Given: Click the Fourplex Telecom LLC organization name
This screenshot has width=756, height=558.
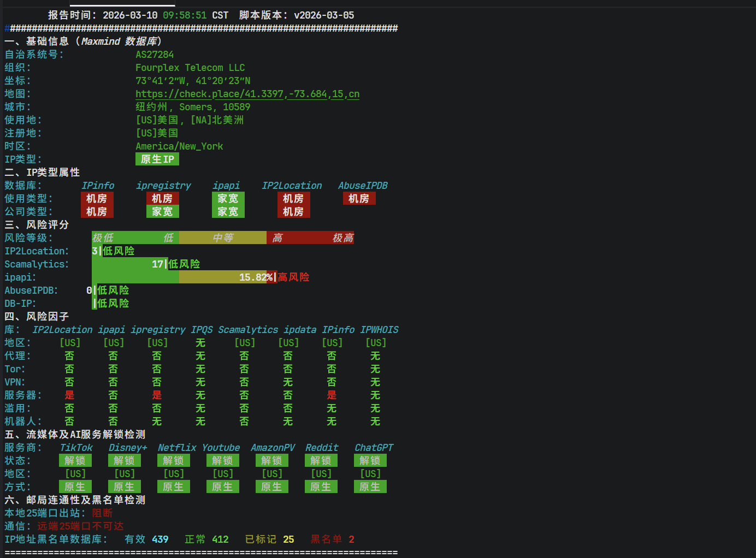Looking at the screenshot, I should [x=190, y=68].
